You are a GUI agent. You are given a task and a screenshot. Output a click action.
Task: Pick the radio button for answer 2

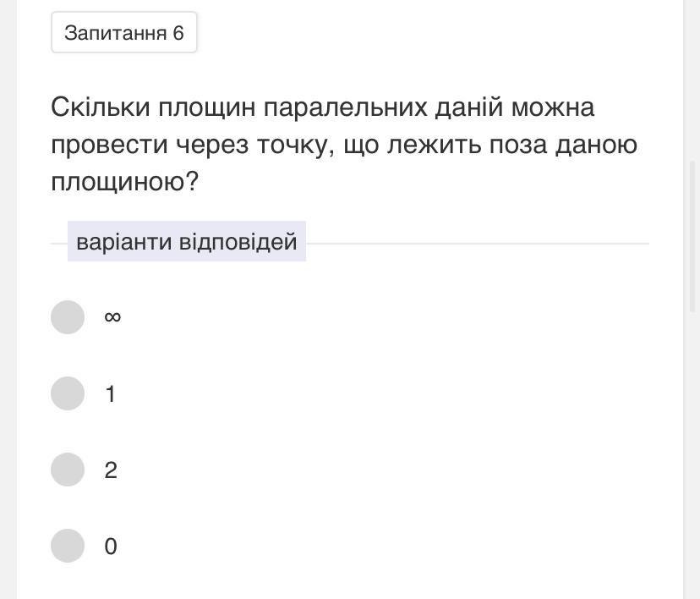68,470
